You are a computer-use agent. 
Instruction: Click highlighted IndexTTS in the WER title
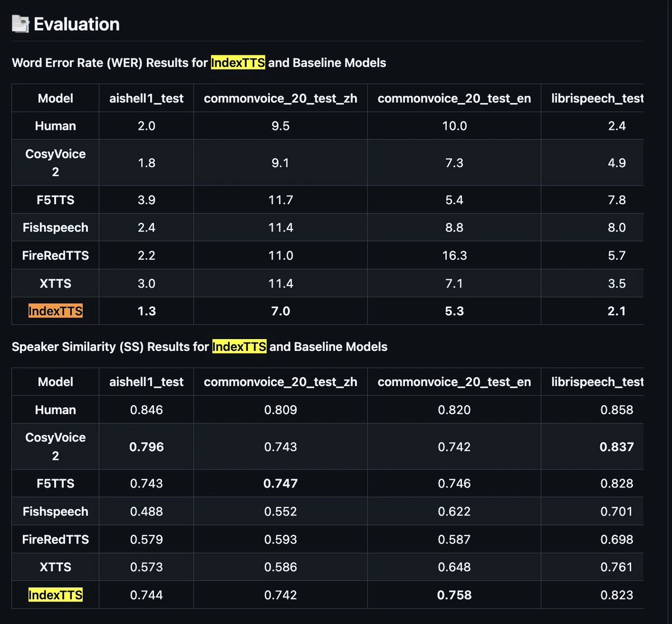point(238,63)
